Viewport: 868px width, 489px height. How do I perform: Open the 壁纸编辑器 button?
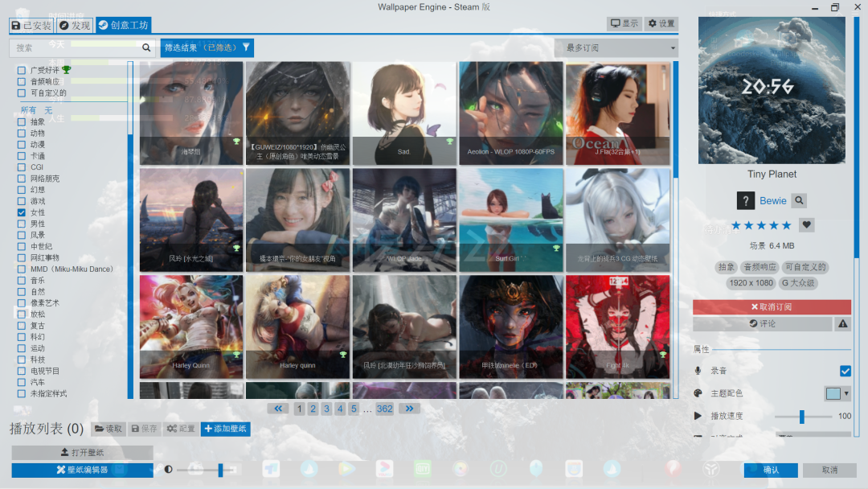[x=83, y=470]
